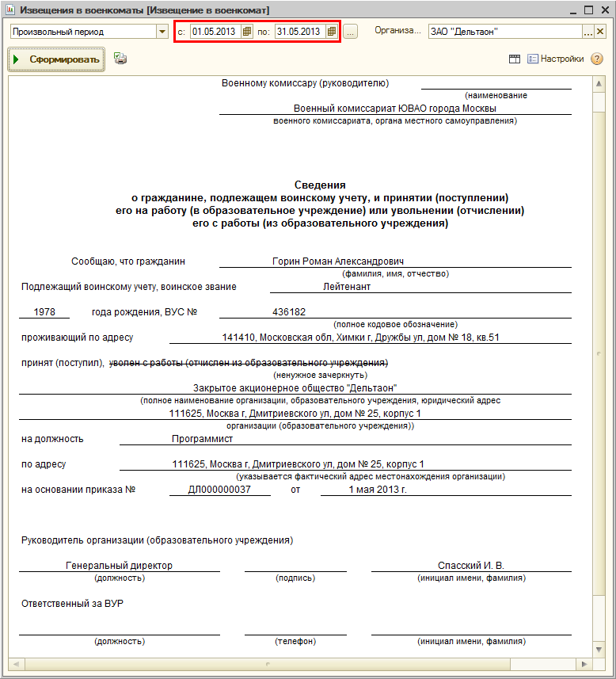Click the position cell Программист
Screen dimensions: 616x679
pyautogui.click(x=202, y=439)
